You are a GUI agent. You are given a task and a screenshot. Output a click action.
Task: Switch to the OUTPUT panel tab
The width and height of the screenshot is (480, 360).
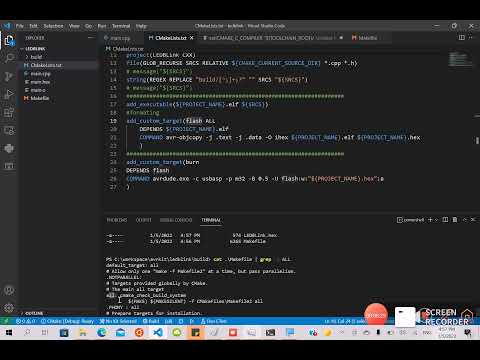[143, 220]
